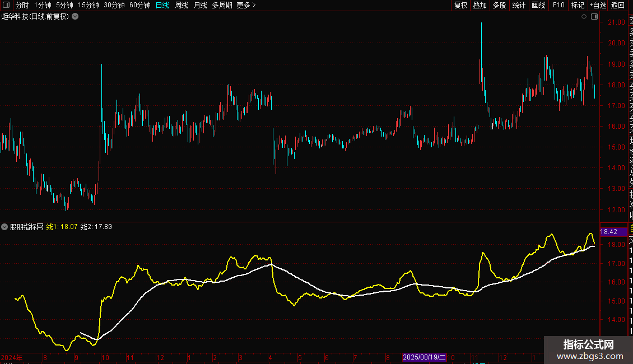Screen dimensions: 633x364
Task: Activate the 画线 drawing tool
Action: (538, 5)
